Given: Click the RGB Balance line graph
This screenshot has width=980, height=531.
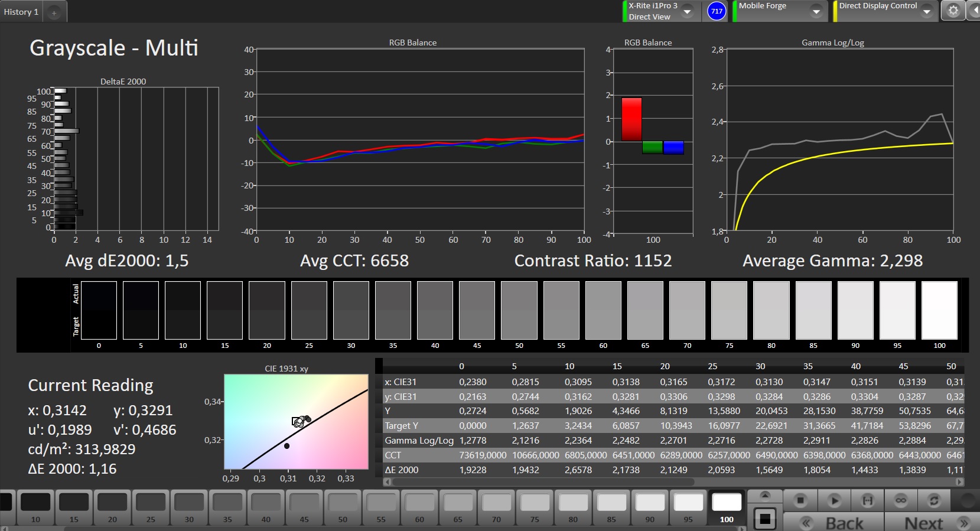Looking at the screenshot, I should pyautogui.click(x=420, y=140).
